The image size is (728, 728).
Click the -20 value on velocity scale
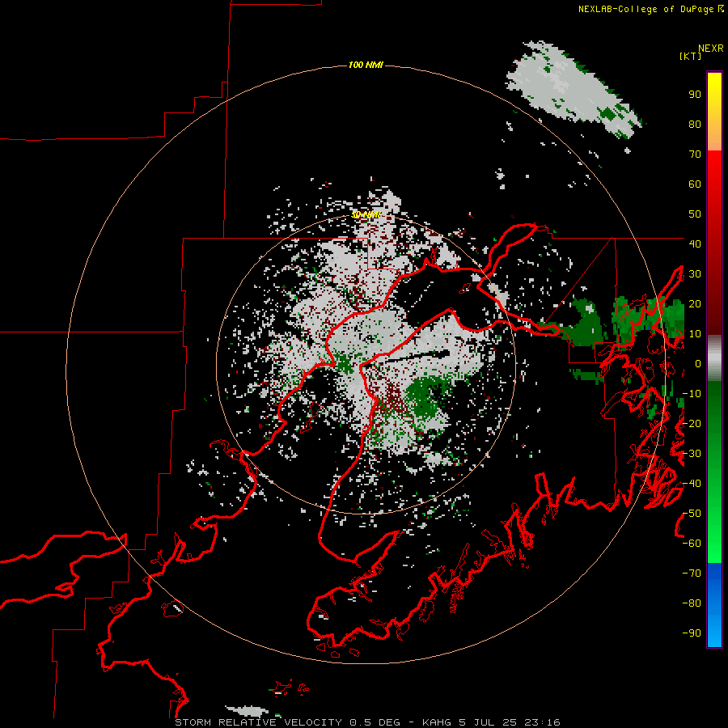point(692,424)
